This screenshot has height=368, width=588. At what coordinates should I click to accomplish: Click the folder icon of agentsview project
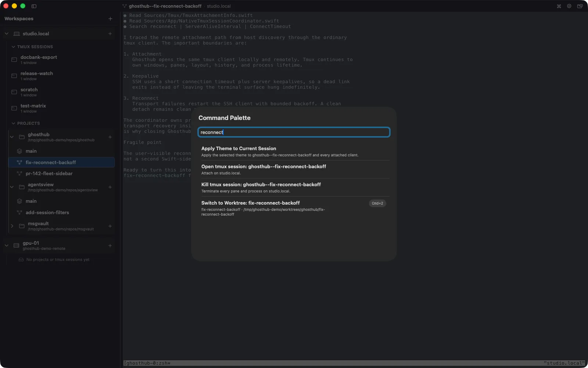point(22,187)
